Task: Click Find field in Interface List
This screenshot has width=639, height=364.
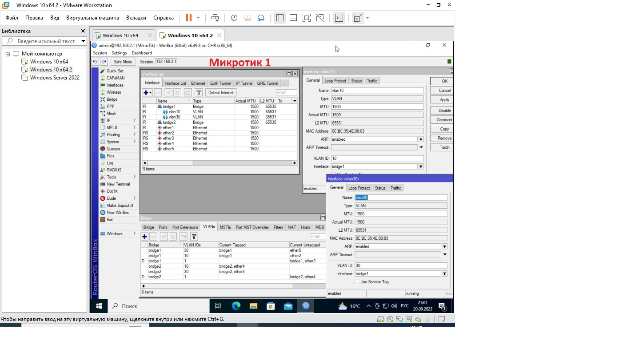Action: click(x=286, y=92)
